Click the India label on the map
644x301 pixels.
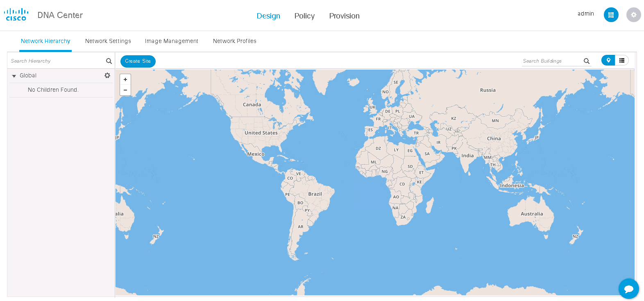pos(467,156)
